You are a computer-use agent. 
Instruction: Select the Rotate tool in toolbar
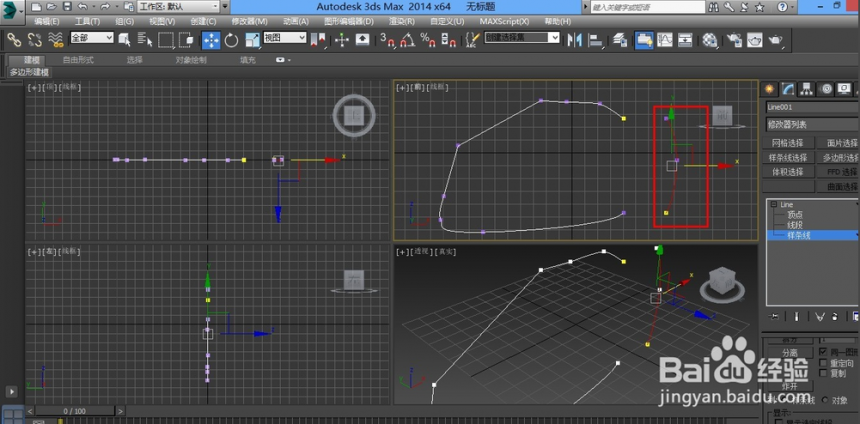click(231, 40)
